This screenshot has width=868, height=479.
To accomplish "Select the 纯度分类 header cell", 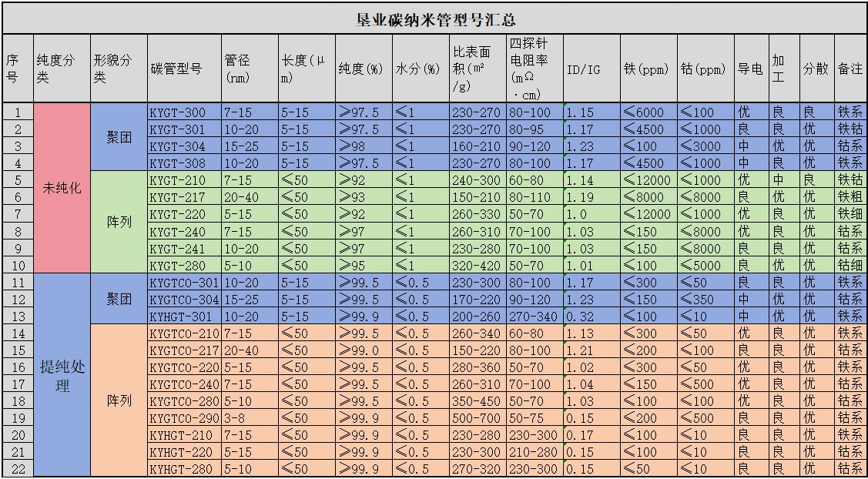I will click(x=62, y=68).
